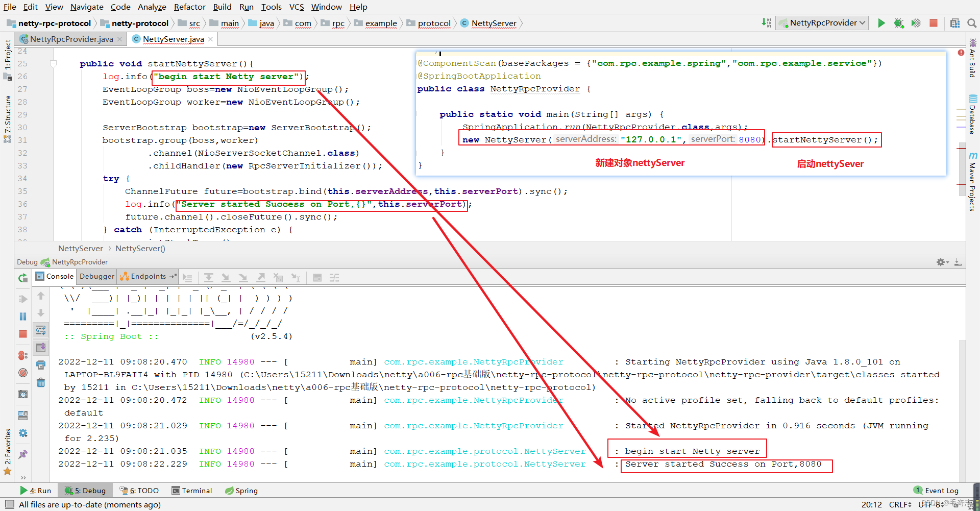Restore layout icon in the debug sidebar
Viewport: 980px width, 511px height.
point(23,416)
